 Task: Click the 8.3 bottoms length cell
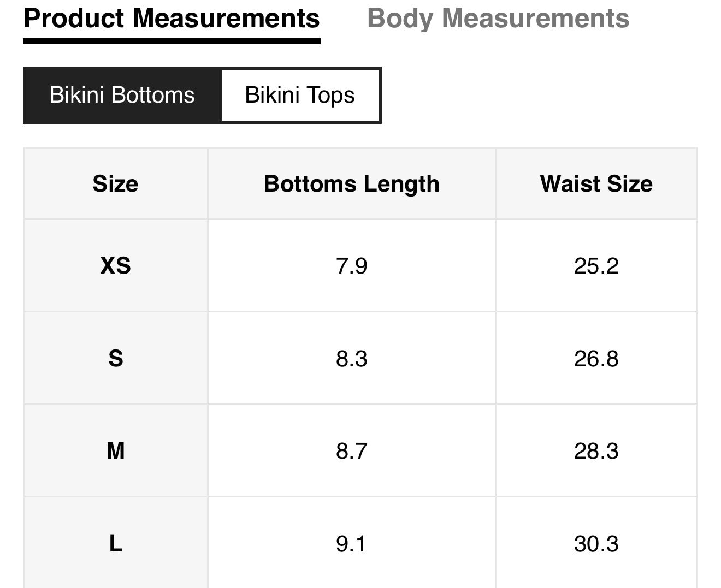(x=352, y=359)
